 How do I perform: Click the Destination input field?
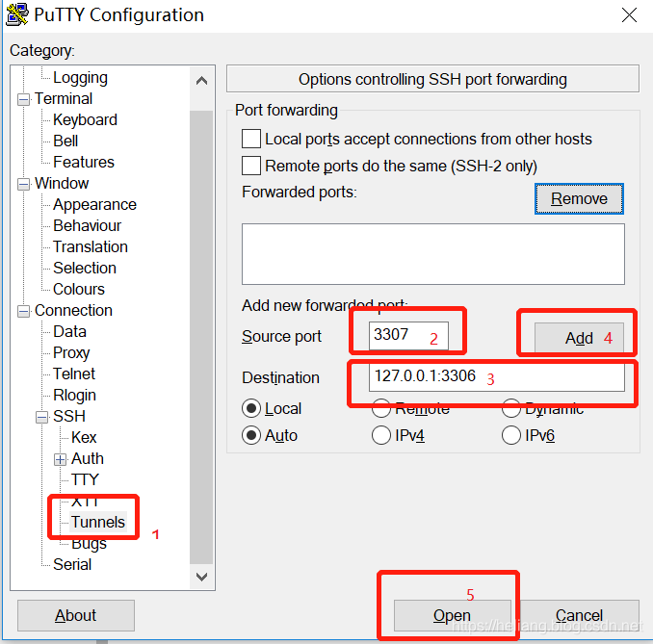point(496,377)
